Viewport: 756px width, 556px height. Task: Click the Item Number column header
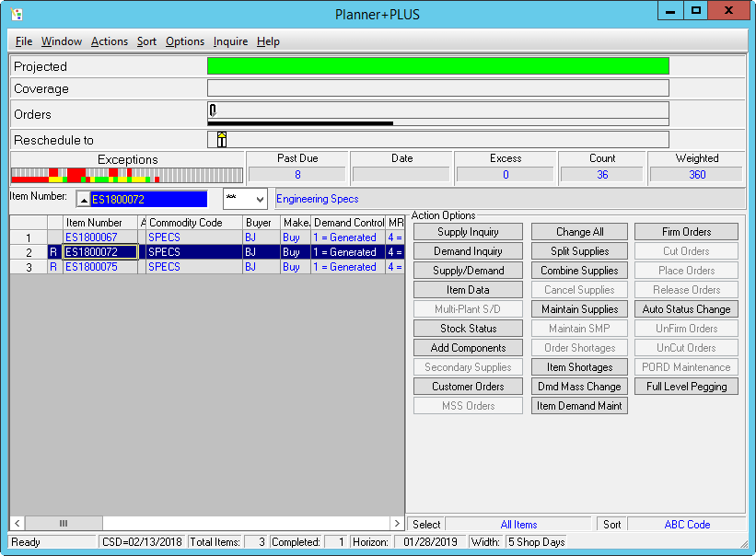100,222
